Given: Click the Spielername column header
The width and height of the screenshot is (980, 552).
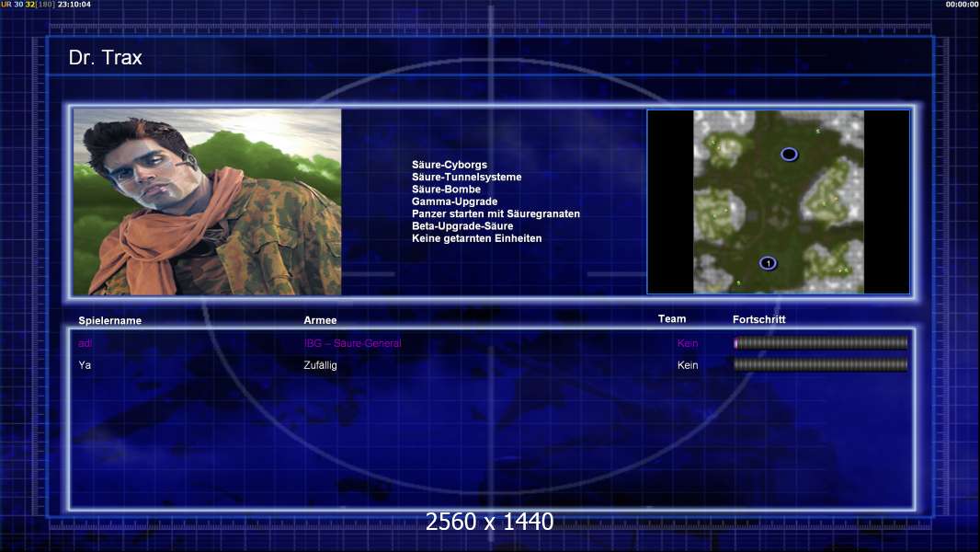Looking at the screenshot, I should pos(110,321).
